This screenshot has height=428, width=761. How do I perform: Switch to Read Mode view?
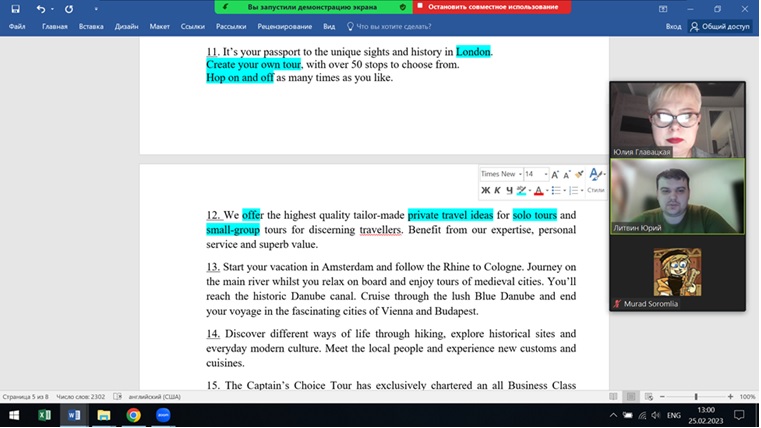(613, 396)
